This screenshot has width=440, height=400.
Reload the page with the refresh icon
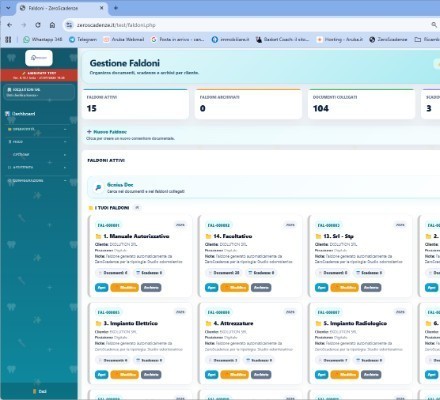(x=38, y=25)
